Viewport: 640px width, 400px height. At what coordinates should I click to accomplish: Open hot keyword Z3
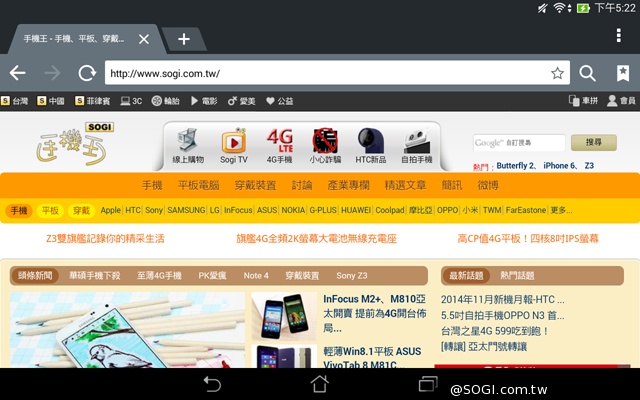pyautogui.click(x=589, y=166)
